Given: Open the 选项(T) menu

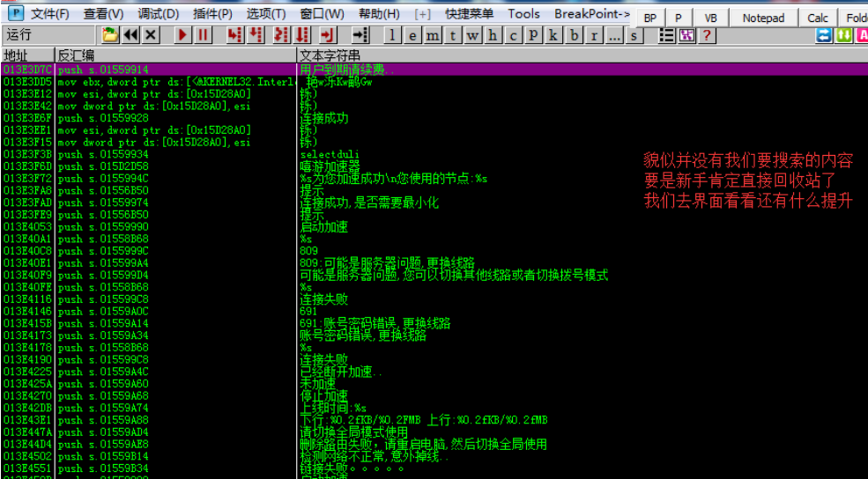Looking at the screenshot, I should [266, 13].
